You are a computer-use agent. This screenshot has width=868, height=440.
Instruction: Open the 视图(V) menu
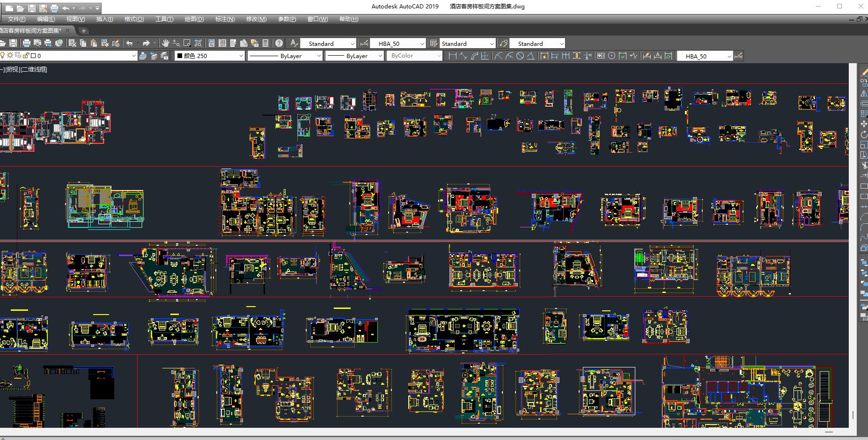75,19
